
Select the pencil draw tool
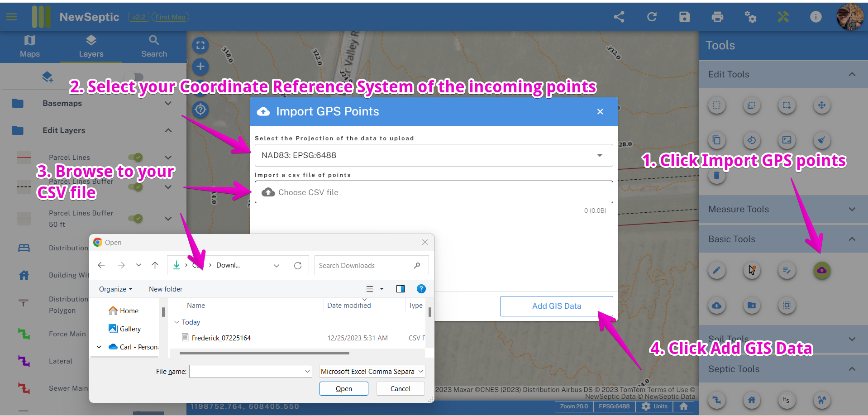(x=717, y=271)
